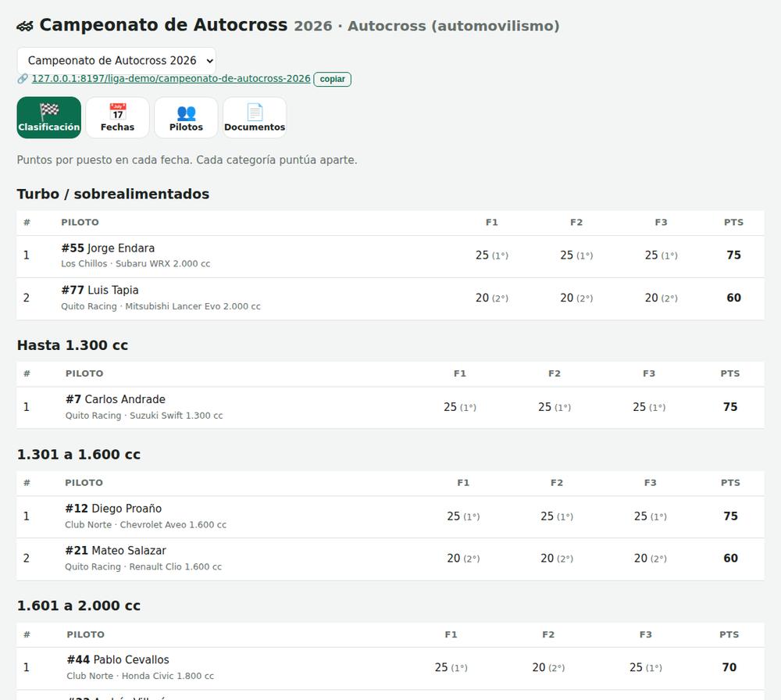
Task: Click the page icon on Documentos
Action: [255, 112]
